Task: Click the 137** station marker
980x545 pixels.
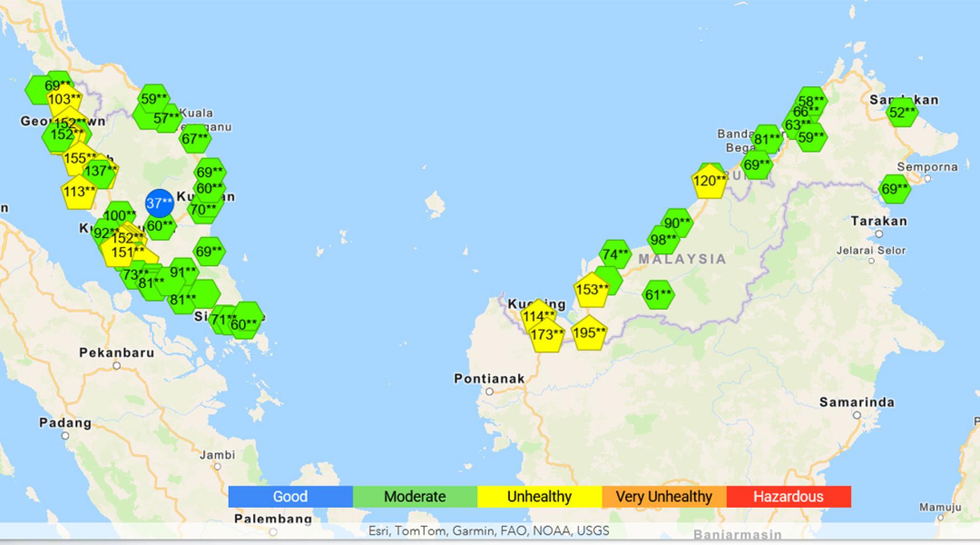Action: pos(101,171)
